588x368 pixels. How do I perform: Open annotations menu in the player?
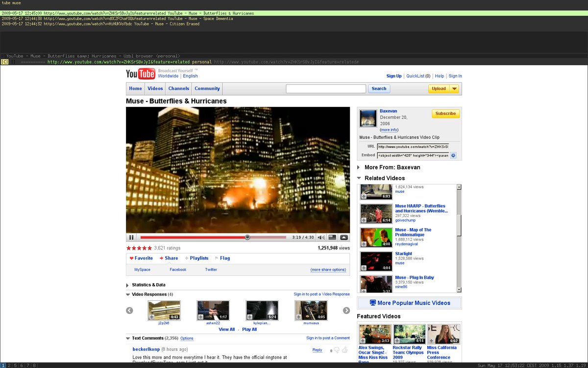[x=332, y=237]
